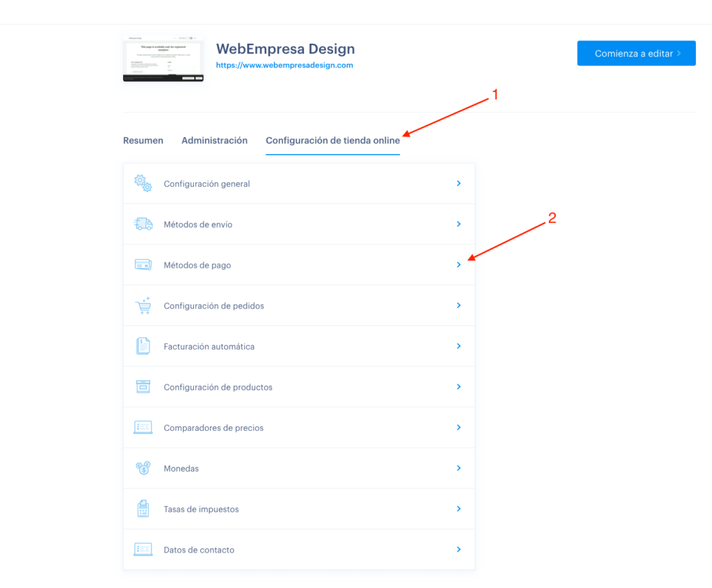Click the gears icon for Configuración general
The width and height of the screenshot is (712, 588).
pyautogui.click(x=143, y=183)
